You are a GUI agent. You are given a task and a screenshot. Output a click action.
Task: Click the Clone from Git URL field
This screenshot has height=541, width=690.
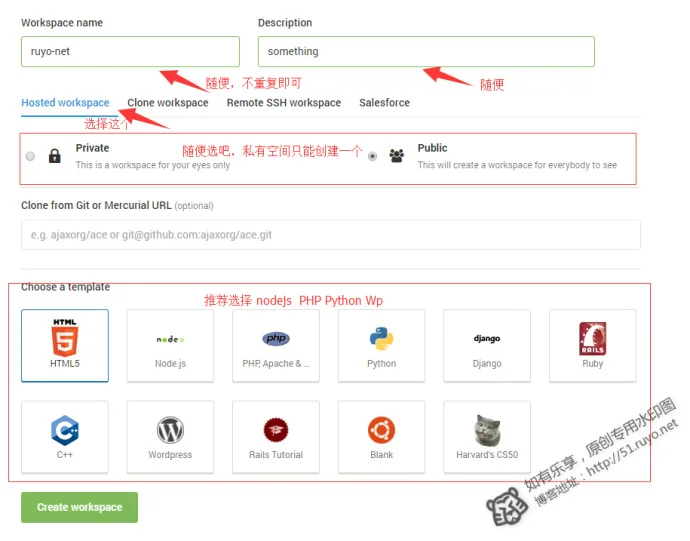(x=330, y=235)
